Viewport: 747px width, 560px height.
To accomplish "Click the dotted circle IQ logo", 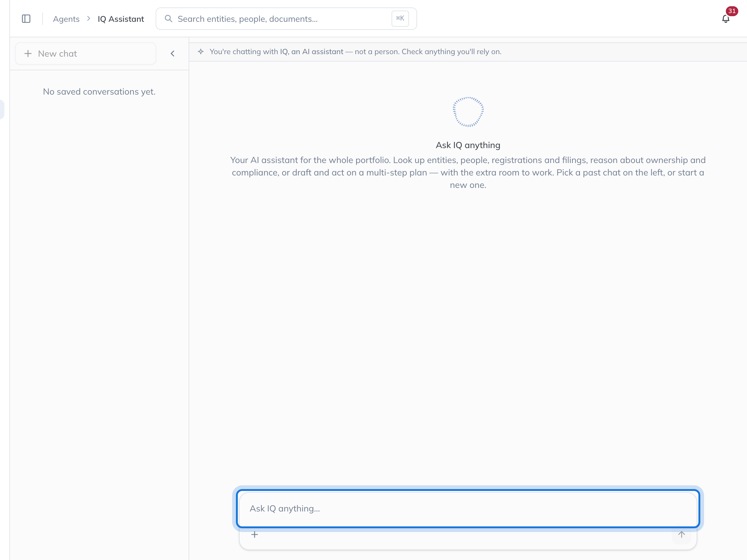I will pyautogui.click(x=468, y=112).
